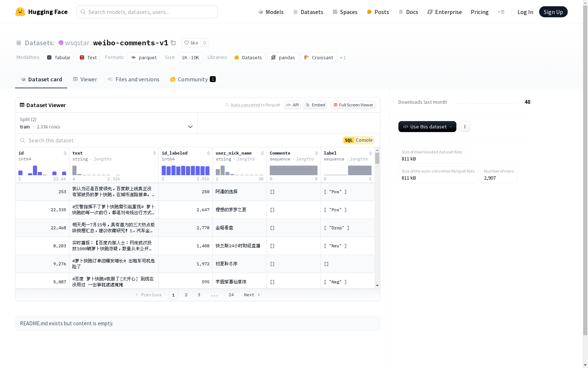Image resolution: width=588 pixels, height=368 pixels.
Task: Copy dataset name with the copy icon
Action: (173, 43)
